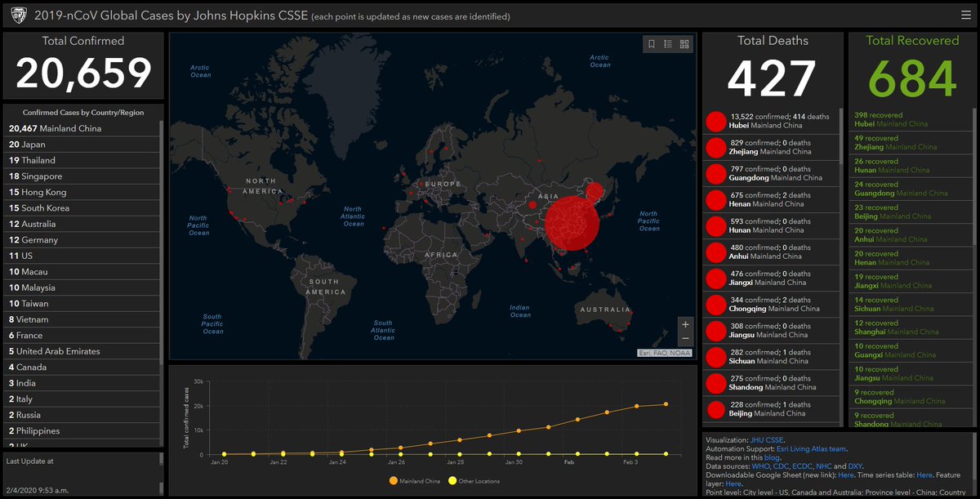The height and width of the screenshot is (499, 980).
Task: Select Jiangsu 308 confirmed row
Action: pos(770,330)
